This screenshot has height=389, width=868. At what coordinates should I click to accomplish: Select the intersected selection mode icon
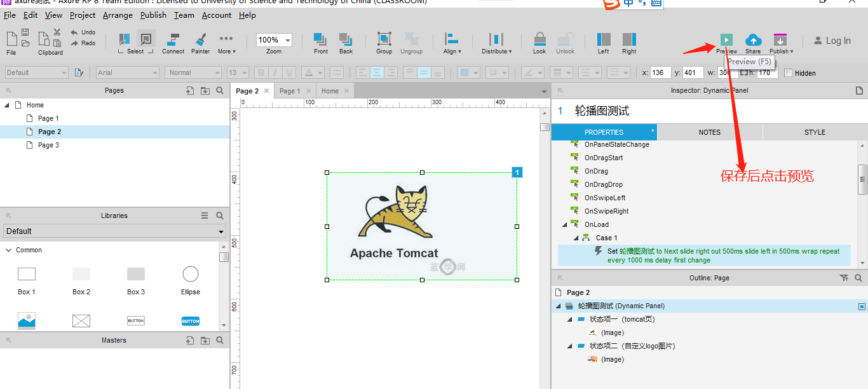(125, 39)
